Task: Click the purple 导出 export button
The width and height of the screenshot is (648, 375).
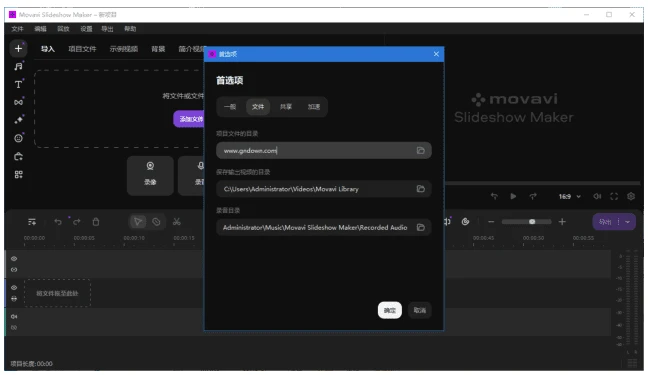Action: [x=605, y=222]
